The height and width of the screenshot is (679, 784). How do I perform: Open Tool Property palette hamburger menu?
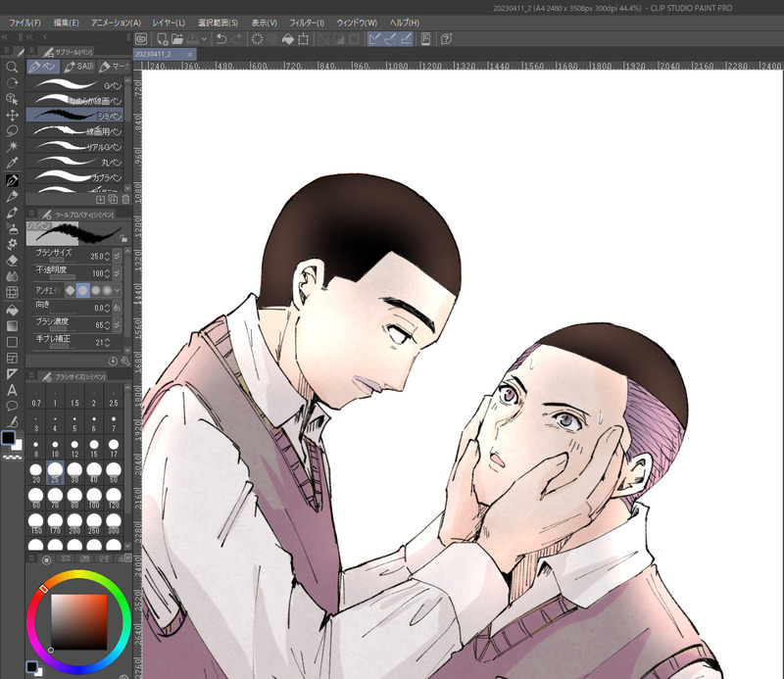click(31, 213)
